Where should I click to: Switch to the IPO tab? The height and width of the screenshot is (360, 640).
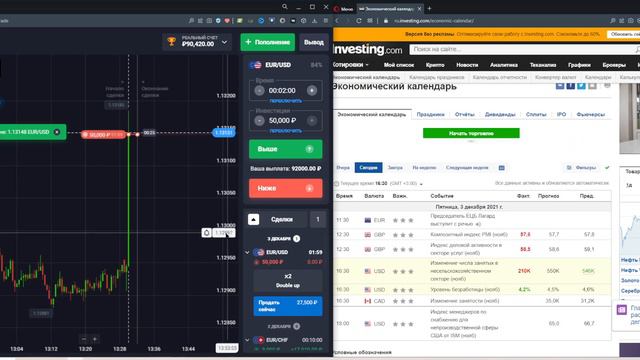tap(561, 115)
